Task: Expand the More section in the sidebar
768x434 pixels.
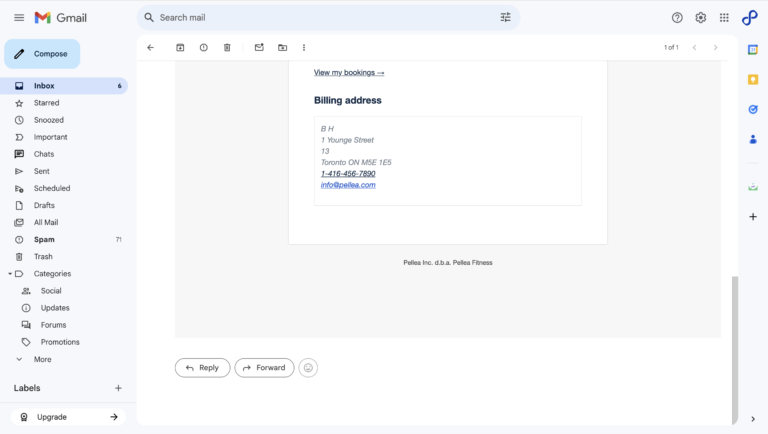Action: (x=42, y=359)
